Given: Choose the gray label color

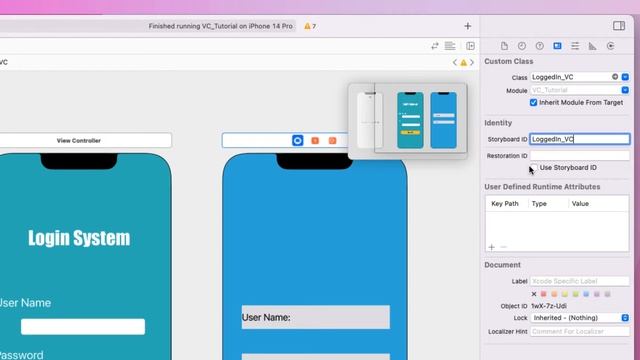Looking at the screenshot, I should coord(607,294).
